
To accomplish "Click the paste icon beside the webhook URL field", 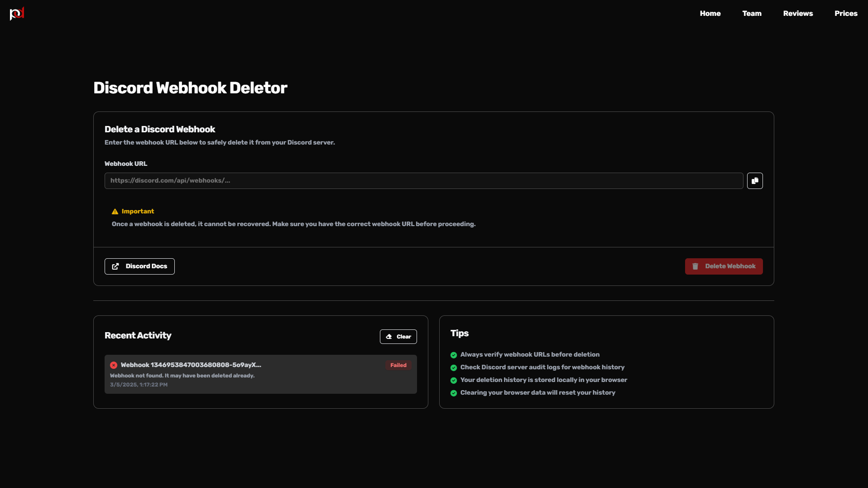I will (x=754, y=180).
